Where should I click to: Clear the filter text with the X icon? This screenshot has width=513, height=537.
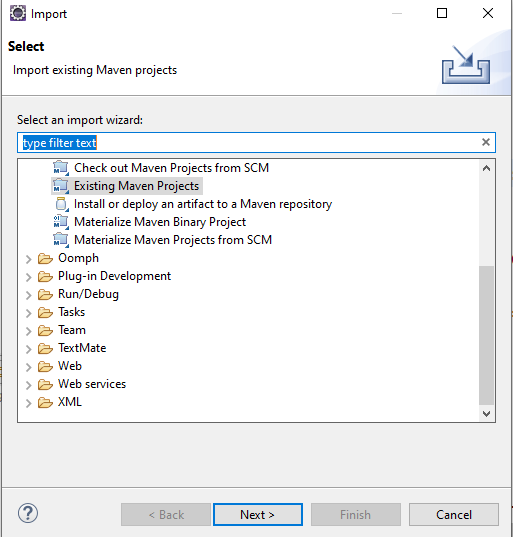click(486, 142)
